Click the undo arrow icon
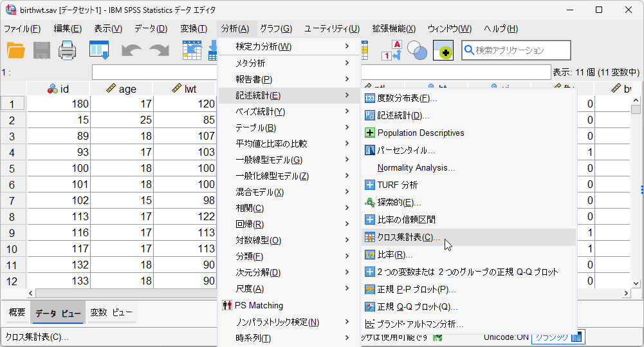Screen dimensions: 644x347 click(x=131, y=51)
